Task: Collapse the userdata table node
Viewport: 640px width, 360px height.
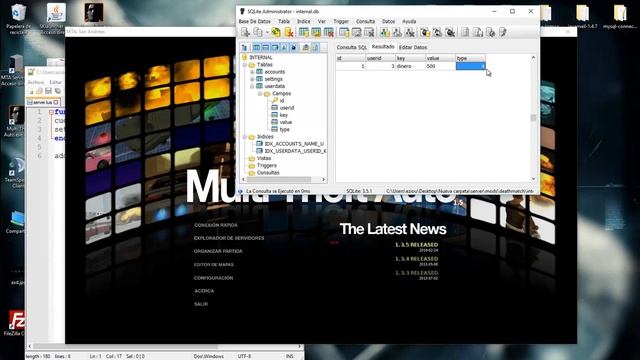Action: 252,86
